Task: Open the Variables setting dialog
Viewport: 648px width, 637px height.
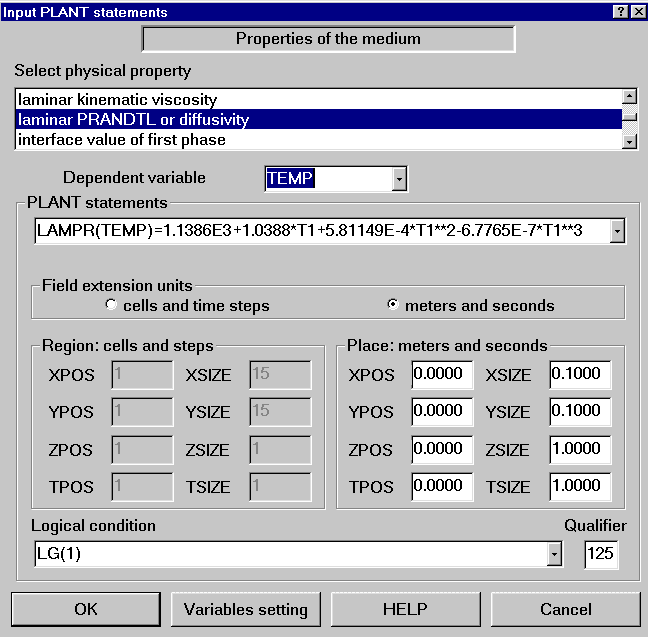Action: (x=246, y=609)
